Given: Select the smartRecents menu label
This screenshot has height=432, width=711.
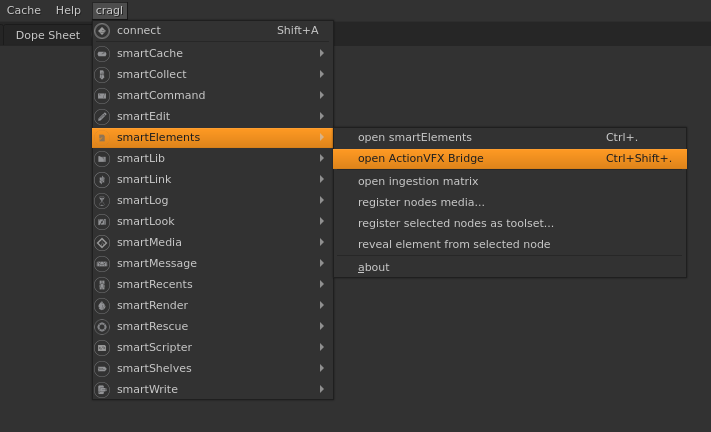Looking at the screenshot, I should (155, 284).
